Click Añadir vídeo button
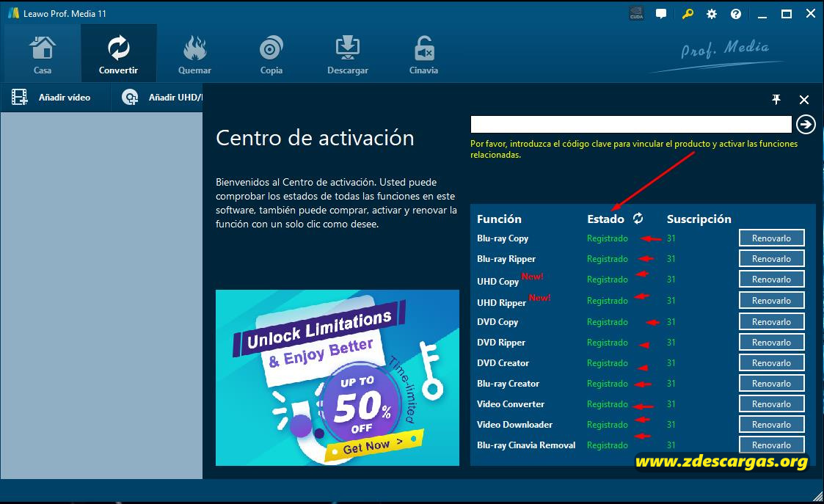This screenshot has height=504, width=824. click(x=51, y=98)
